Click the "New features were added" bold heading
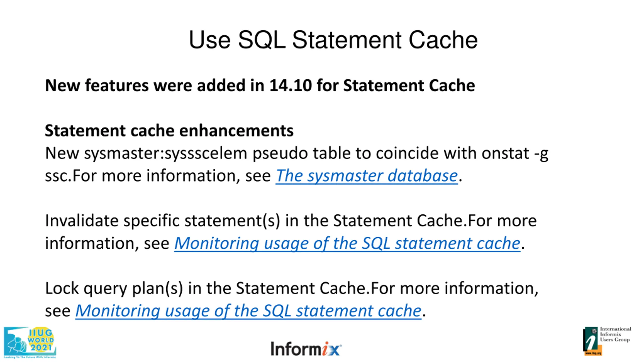 pyautogui.click(x=260, y=85)
